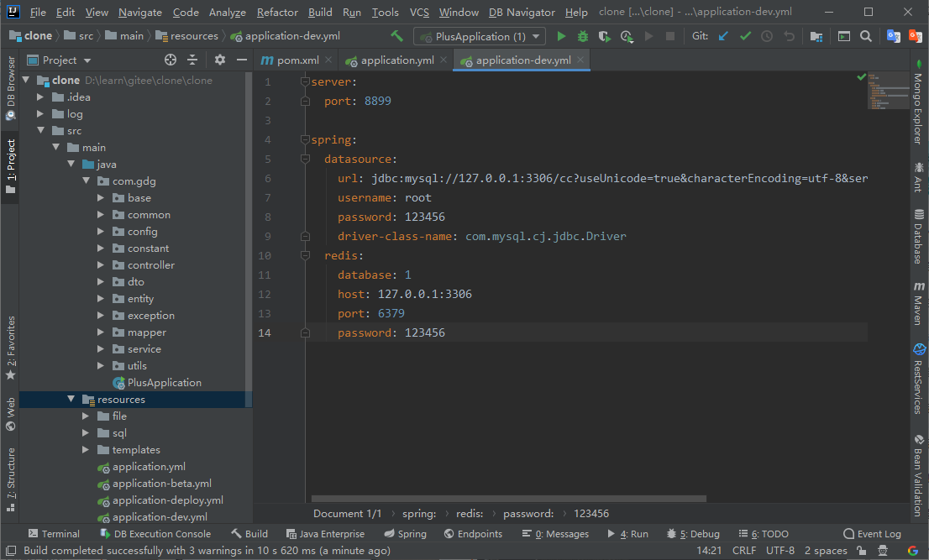
Task: Open the Ant side tool window
Action: click(918, 177)
